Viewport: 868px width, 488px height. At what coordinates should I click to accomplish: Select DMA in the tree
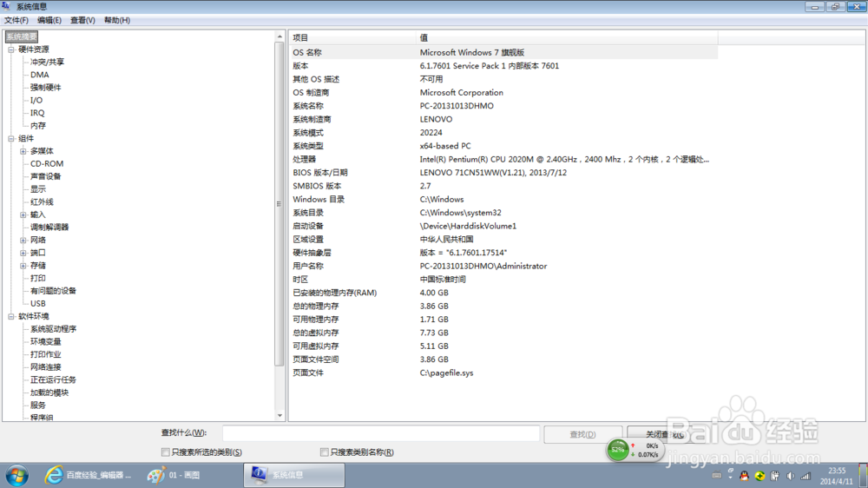click(39, 75)
